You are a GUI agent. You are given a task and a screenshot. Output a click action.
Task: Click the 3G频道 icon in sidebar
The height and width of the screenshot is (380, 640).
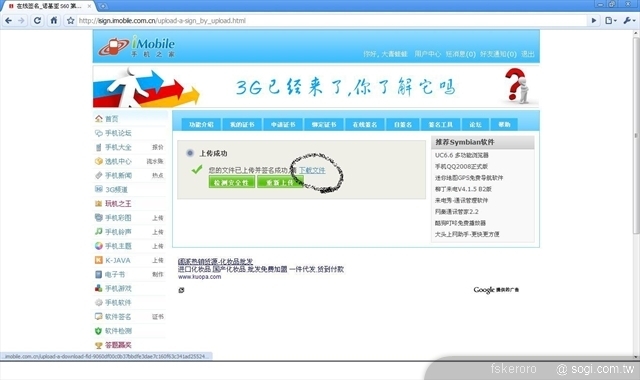pos(99,189)
